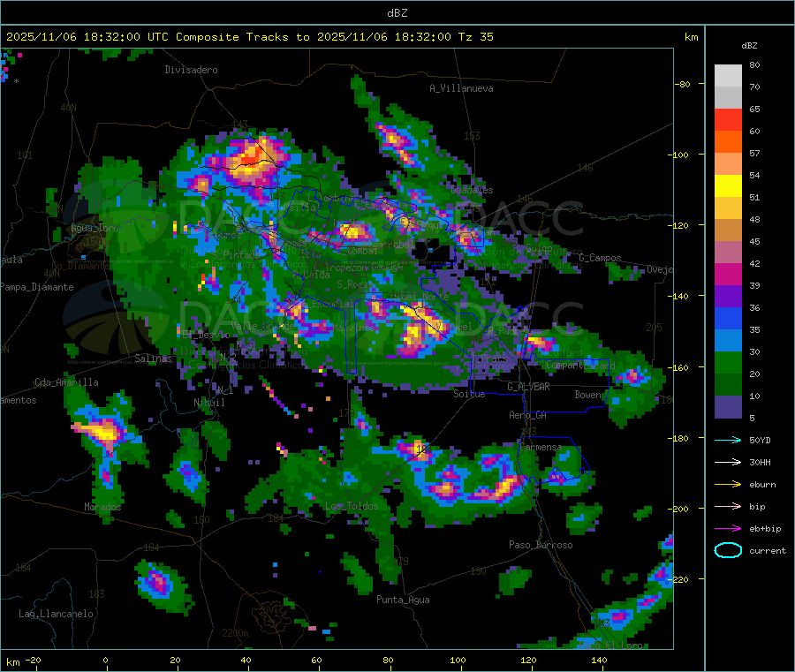Screen dimensions: 795x672
Task: Click the 140 km horizontal axis tick
Action: (x=599, y=660)
